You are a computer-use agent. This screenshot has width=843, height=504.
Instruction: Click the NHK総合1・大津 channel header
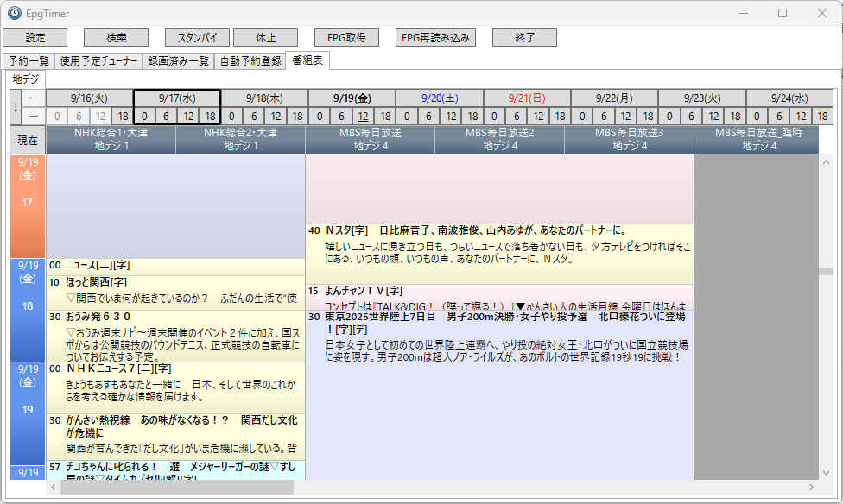[x=111, y=140]
